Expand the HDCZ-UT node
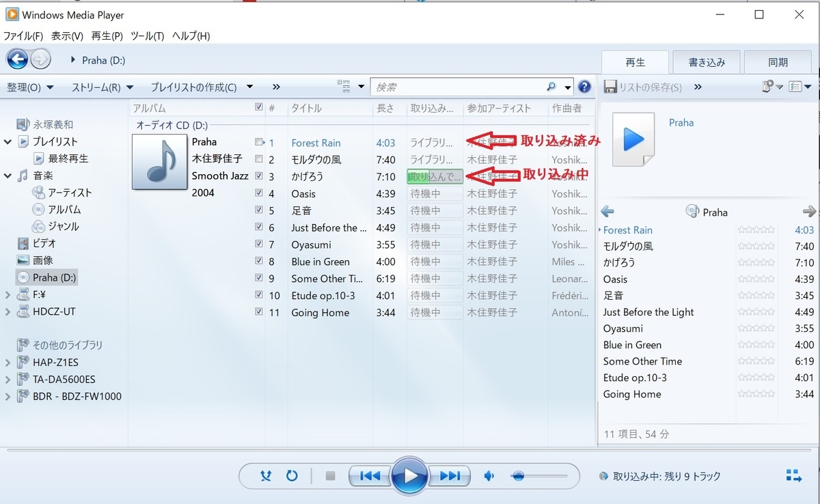The image size is (820, 504). coord(8,311)
